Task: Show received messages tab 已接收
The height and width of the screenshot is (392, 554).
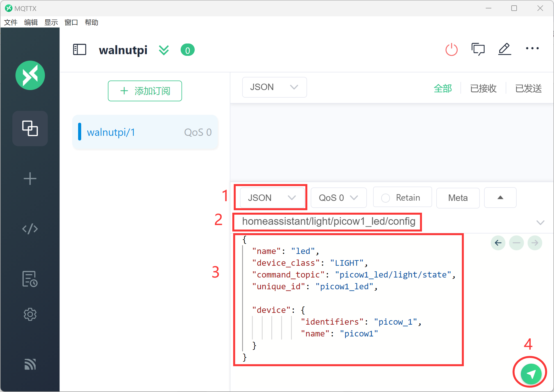Action: (483, 88)
